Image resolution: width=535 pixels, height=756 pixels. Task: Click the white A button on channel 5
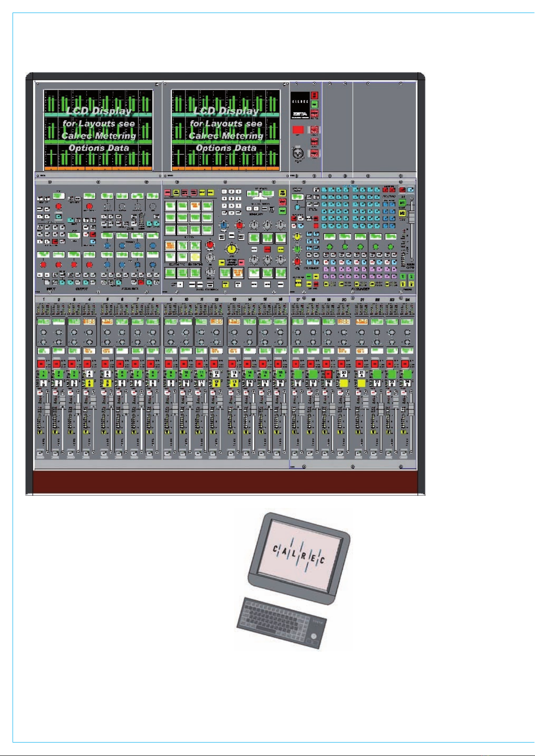(107, 373)
